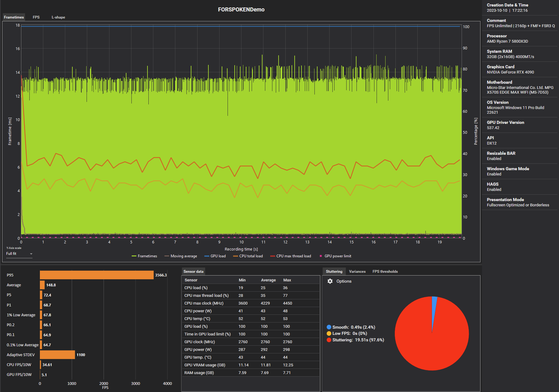The width and height of the screenshot is (559, 392).
Task: Toggle the Moving average legend entry
Action: pyautogui.click(x=181, y=256)
